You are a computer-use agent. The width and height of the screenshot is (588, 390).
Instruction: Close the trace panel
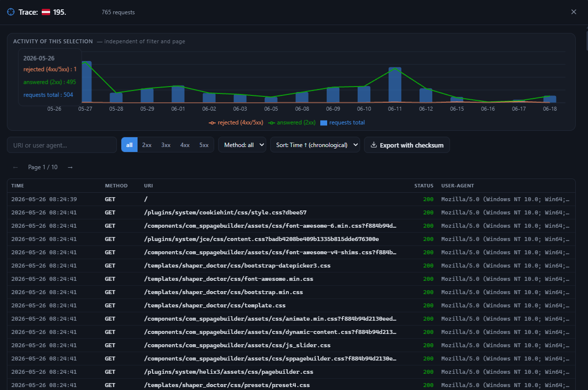(573, 12)
